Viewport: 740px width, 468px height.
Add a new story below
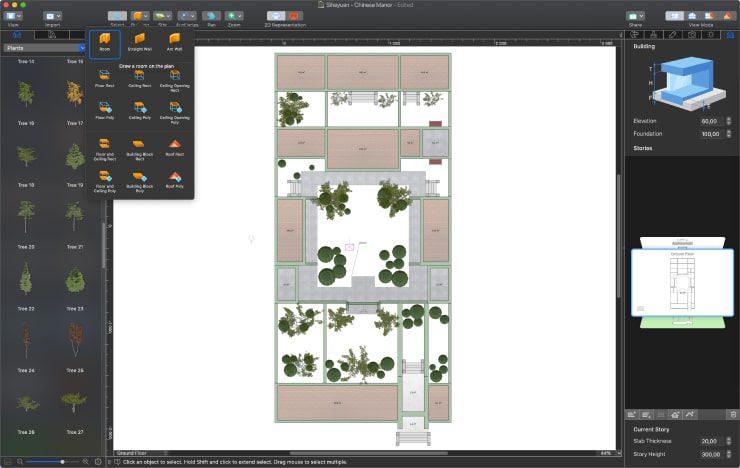(x=646, y=415)
